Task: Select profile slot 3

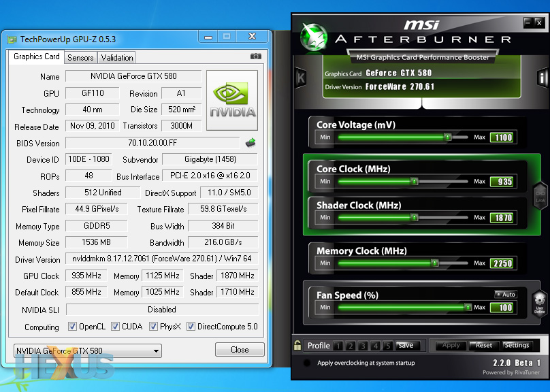Action: tap(363, 346)
